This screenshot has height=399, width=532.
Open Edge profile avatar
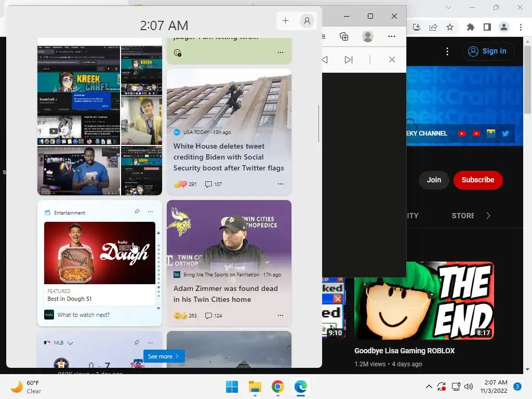coord(368,36)
